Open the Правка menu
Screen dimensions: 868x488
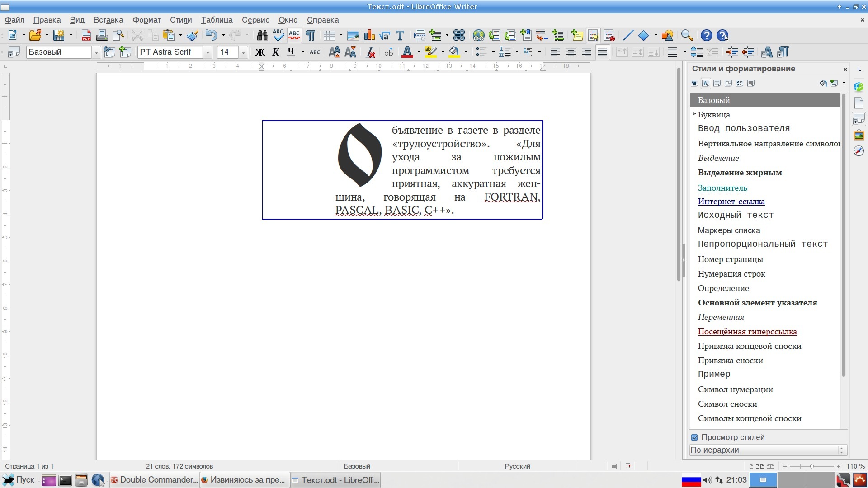tap(47, 20)
